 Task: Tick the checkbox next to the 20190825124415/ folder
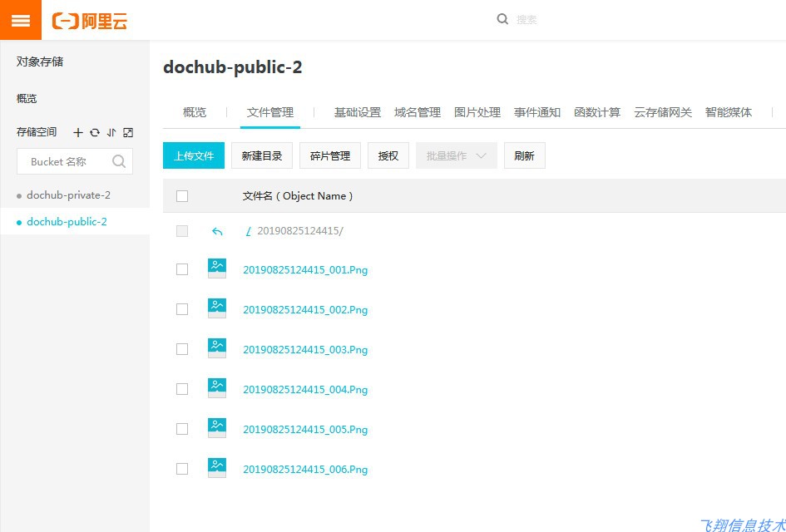point(182,230)
